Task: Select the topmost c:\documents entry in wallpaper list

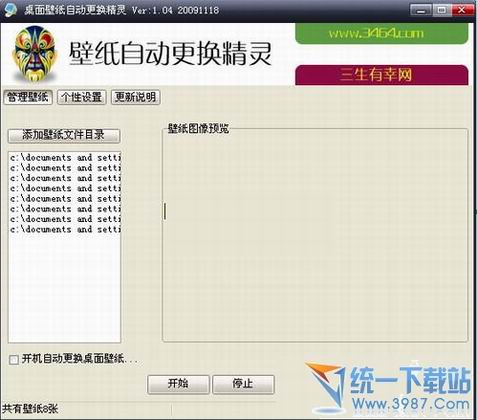Action: pyautogui.click(x=65, y=157)
